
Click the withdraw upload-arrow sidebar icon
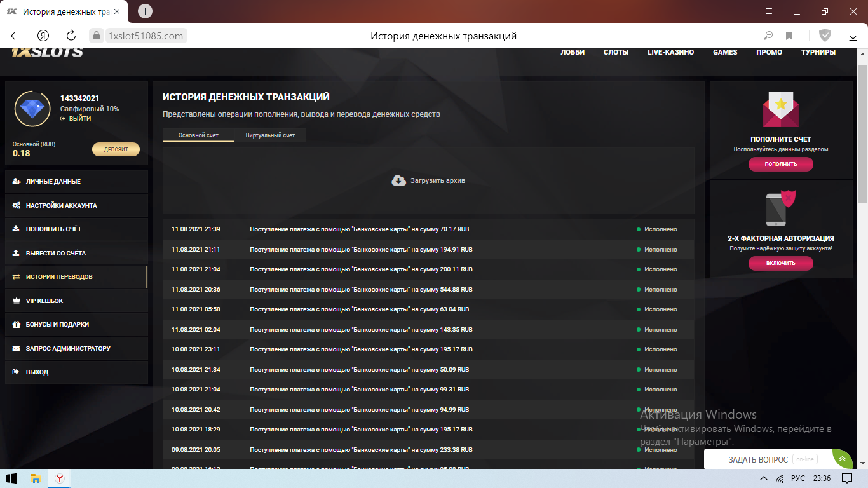click(16, 253)
